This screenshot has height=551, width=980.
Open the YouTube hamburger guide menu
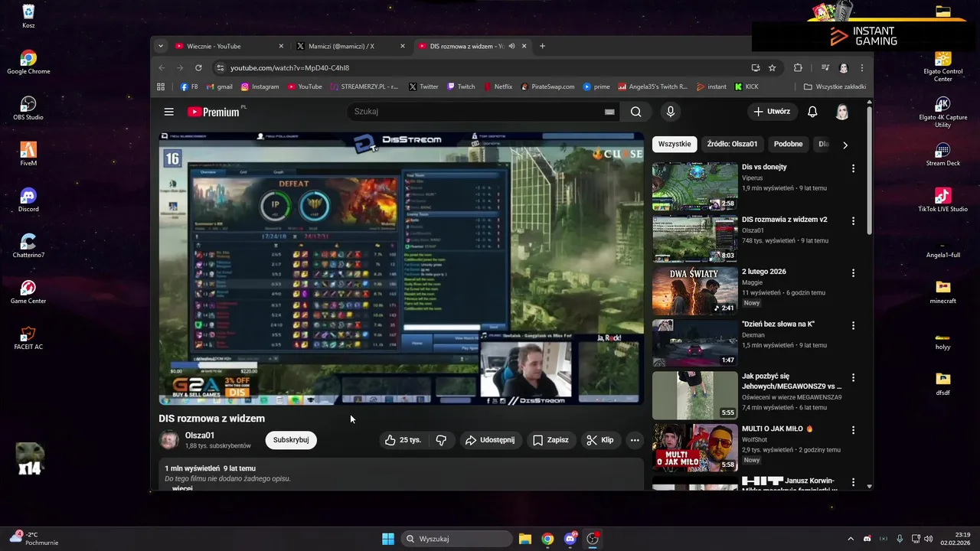pos(168,112)
